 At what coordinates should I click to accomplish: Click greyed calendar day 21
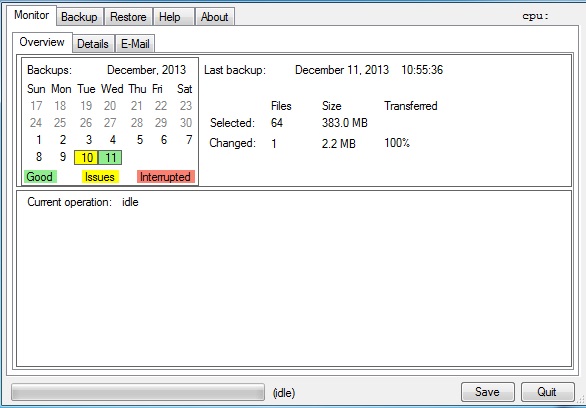coord(137,106)
